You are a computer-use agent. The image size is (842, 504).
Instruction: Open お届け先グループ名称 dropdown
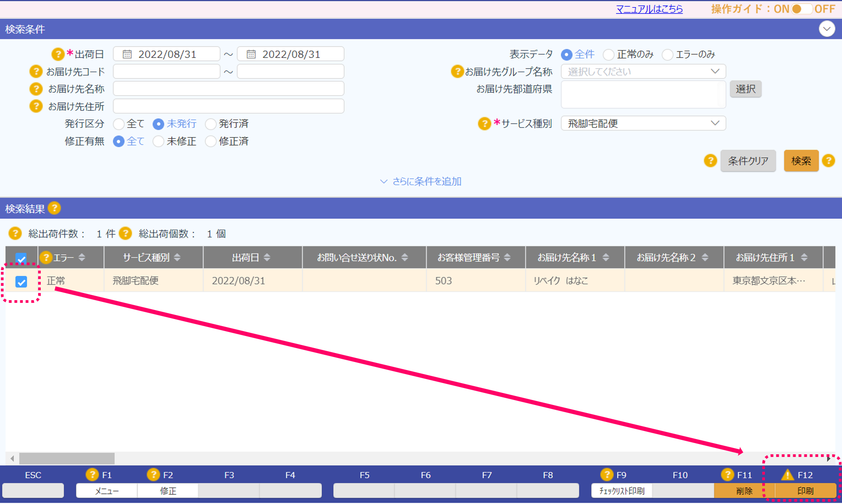[x=643, y=72]
